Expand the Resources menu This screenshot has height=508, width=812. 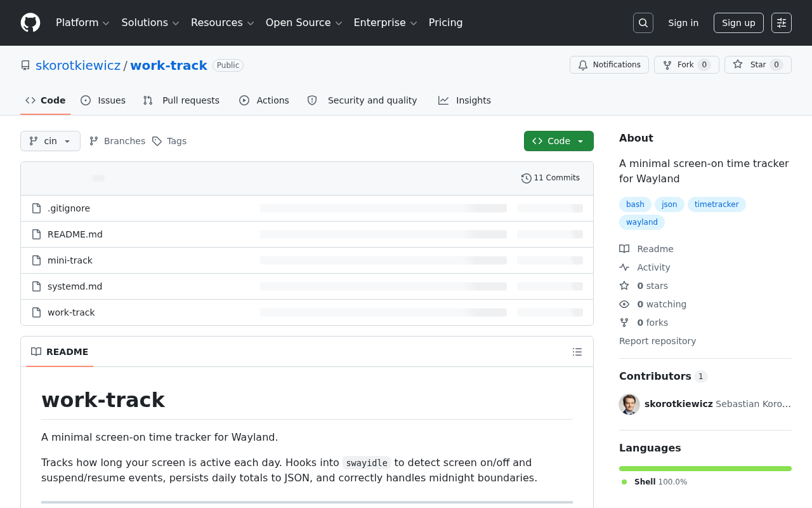[x=223, y=23]
